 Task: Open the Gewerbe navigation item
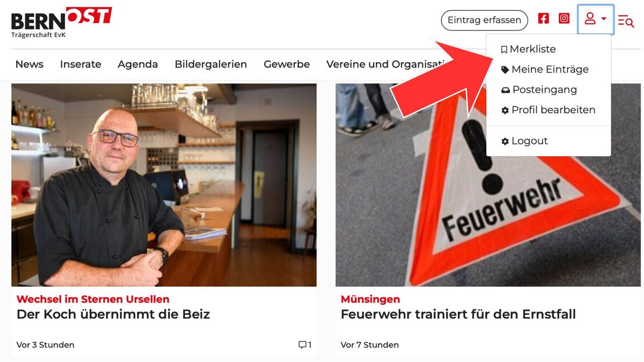pyautogui.click(x=287, y=64)
